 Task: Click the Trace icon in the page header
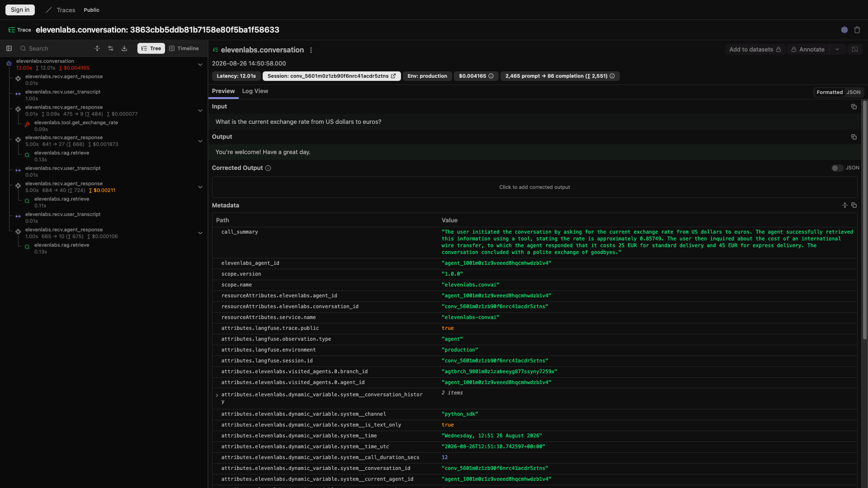12,30
